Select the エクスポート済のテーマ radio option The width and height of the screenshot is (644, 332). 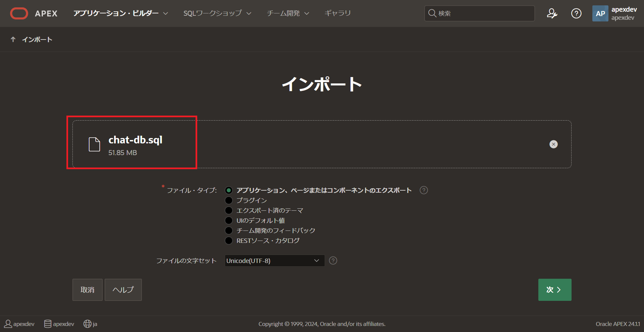[x=229, y=210]
